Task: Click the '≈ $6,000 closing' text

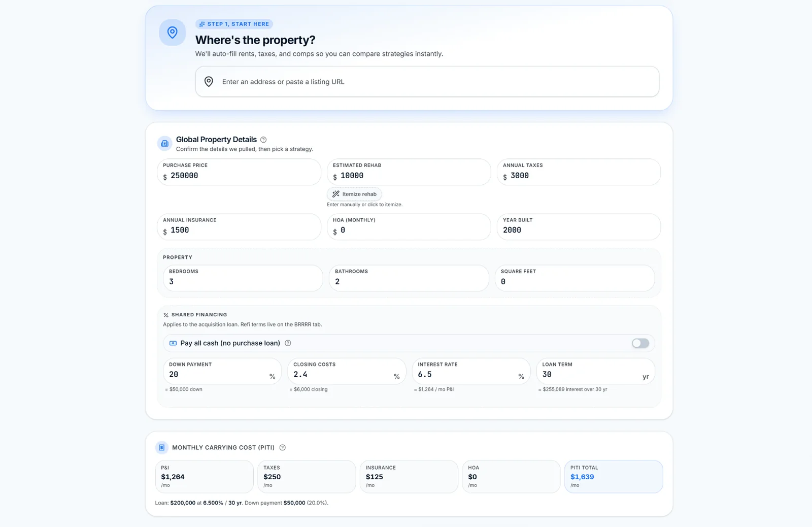Action: 309,389
